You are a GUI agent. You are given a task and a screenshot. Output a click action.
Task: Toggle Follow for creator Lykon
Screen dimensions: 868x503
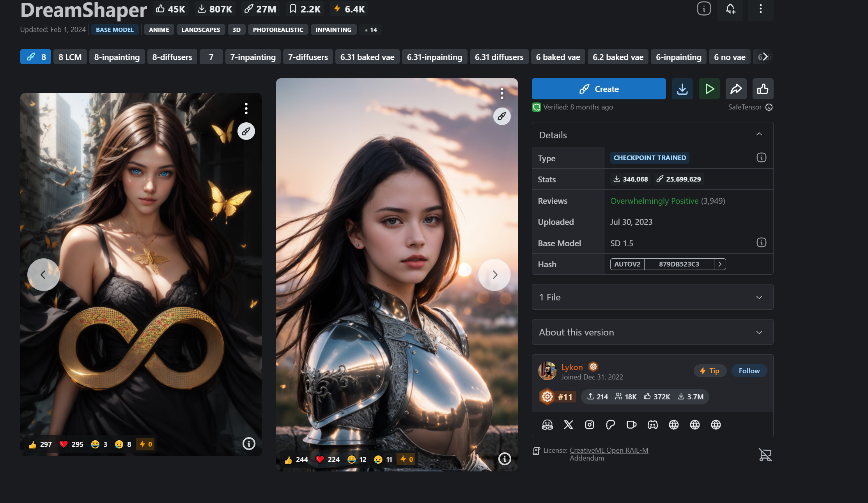pyautogui.click(x=749, y=371)
